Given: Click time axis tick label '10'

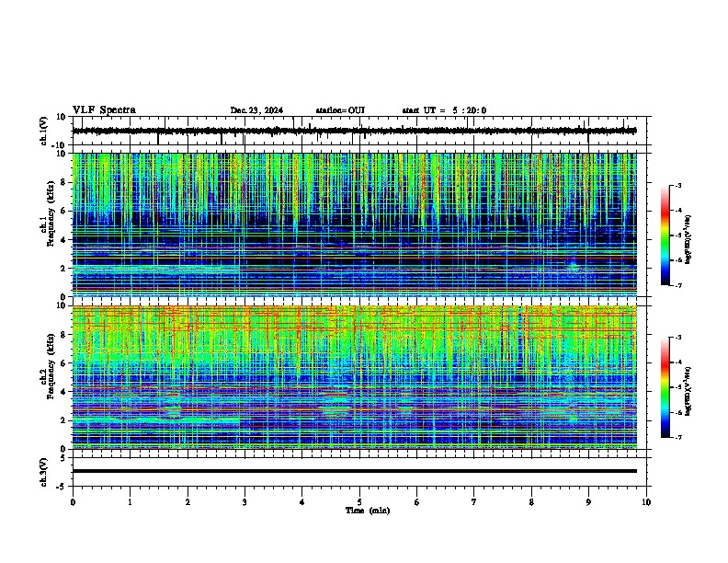Looking at the screenshot, I should [646, 502].
